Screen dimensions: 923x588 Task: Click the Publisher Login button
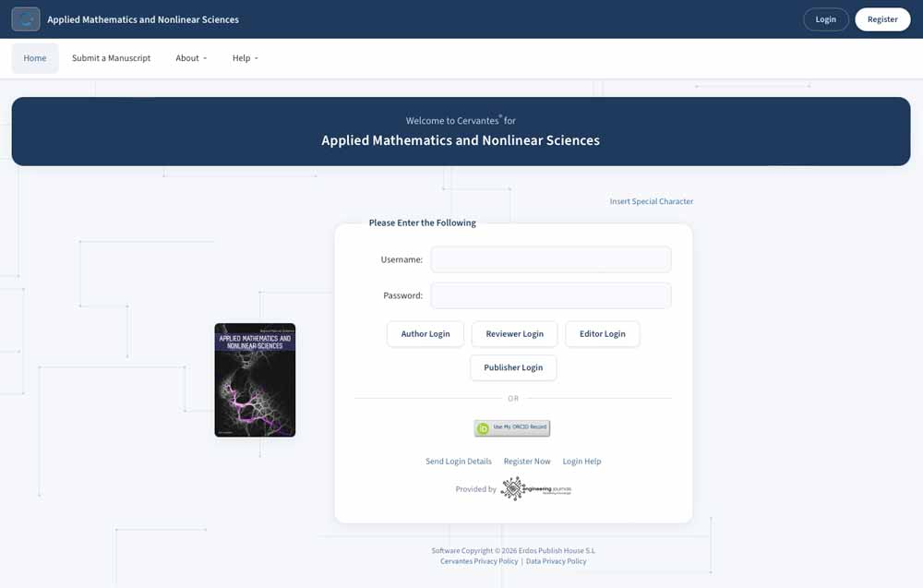(x=513, y=367)
